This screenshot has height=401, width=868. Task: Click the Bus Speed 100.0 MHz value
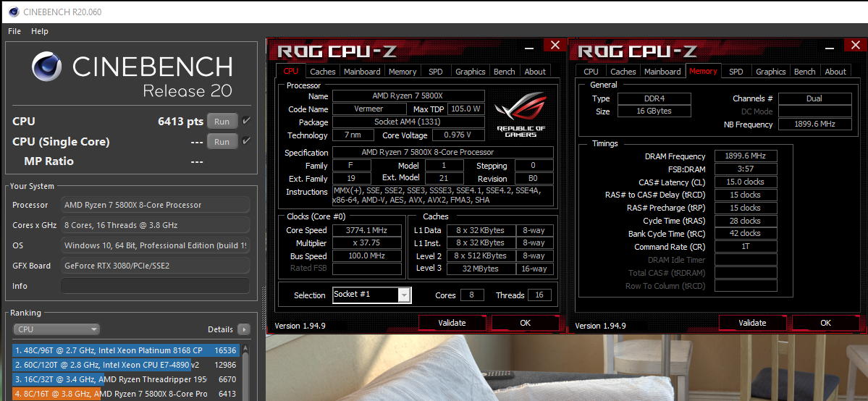(x=367, y=256)
